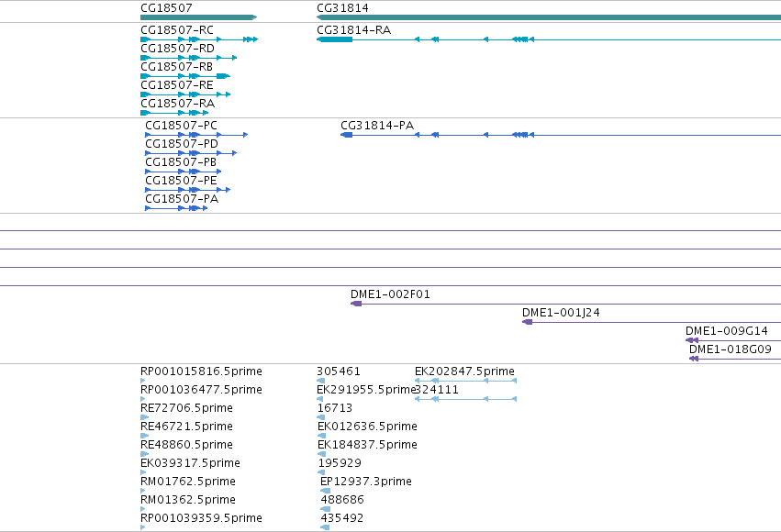Select EST RE46721.5prime
781x532 pixels.
tap(187, 427)
